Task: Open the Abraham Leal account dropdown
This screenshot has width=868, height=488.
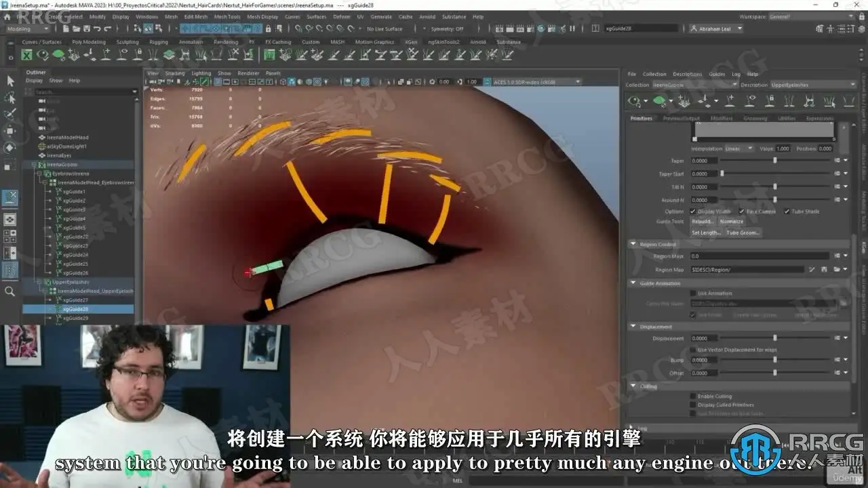Action: 716,28
